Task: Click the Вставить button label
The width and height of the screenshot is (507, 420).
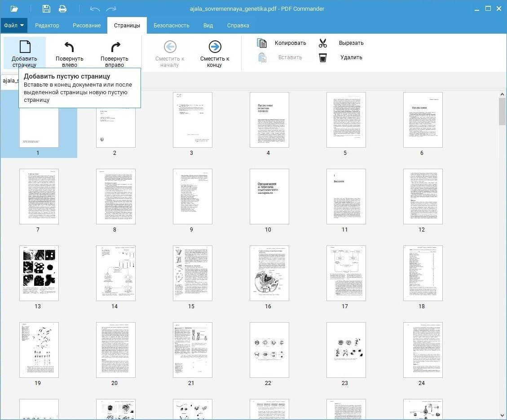Action: click(x=290, y=57)
